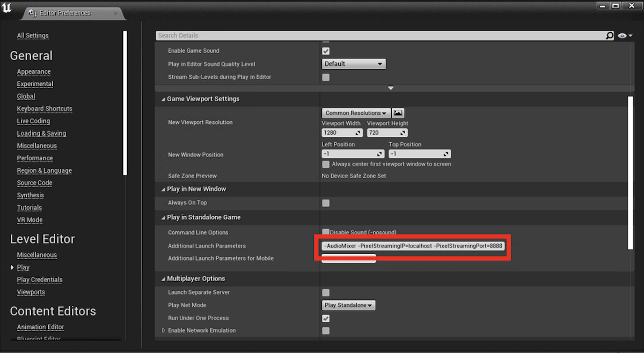Open Global settings
644x353 pixels.
[x=26, y=97]
